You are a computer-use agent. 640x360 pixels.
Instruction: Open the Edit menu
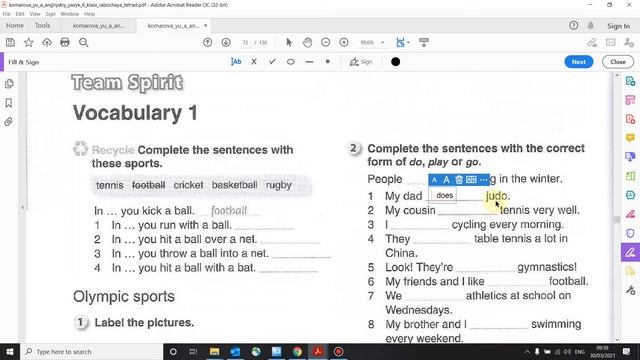[x=20, y=14]
